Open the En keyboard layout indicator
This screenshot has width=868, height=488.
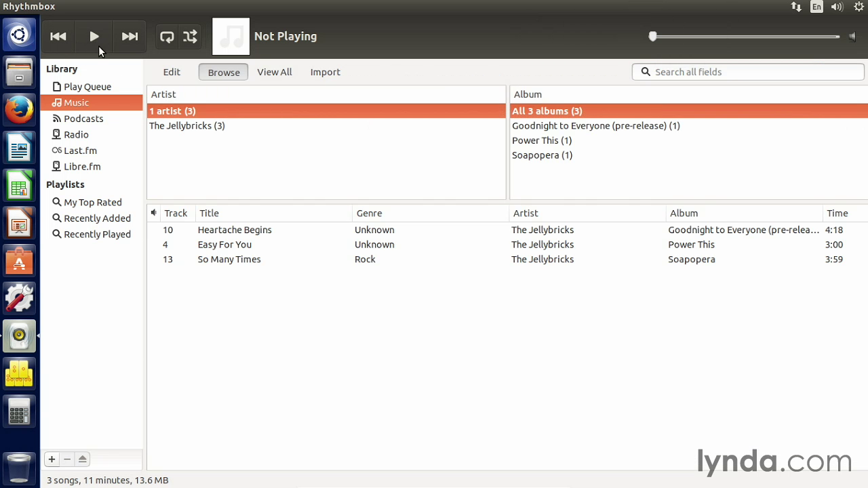[x=816, y=7]
